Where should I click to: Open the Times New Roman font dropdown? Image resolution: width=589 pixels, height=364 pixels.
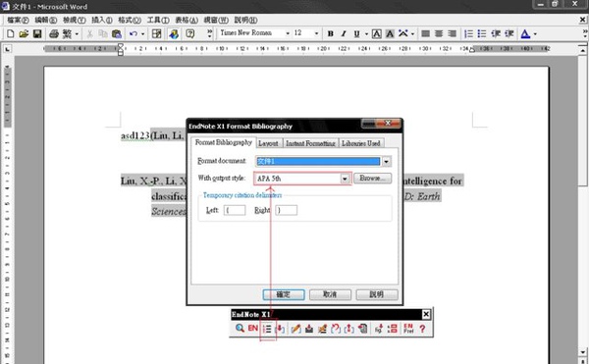(x=288, y=33)
